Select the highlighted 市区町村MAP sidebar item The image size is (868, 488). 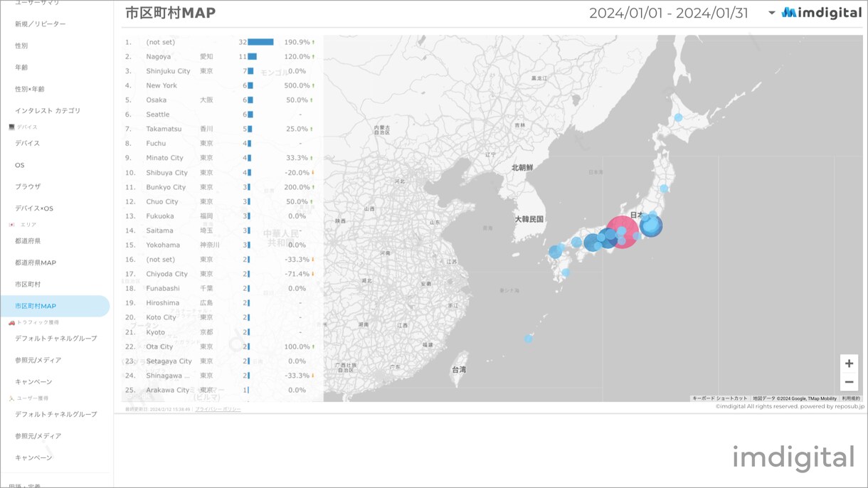(x=55, y=306)
